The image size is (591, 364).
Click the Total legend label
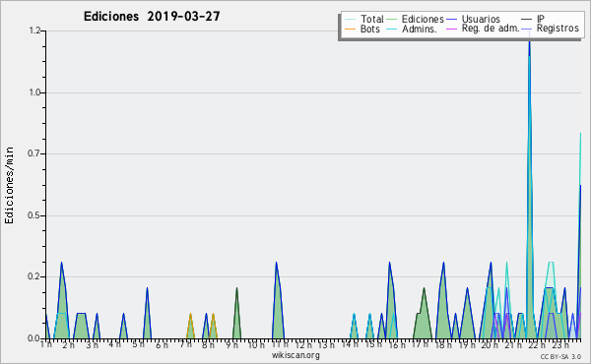click(372, 19)
